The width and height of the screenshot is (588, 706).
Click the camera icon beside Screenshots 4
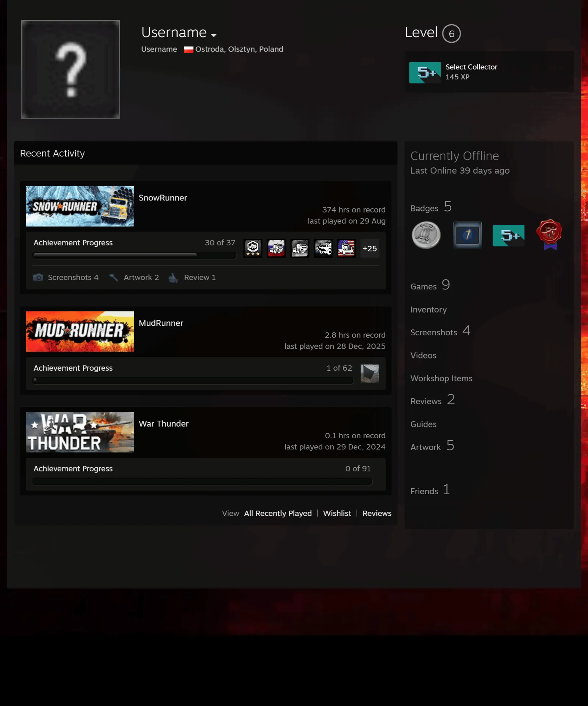[x=38, y=277]
